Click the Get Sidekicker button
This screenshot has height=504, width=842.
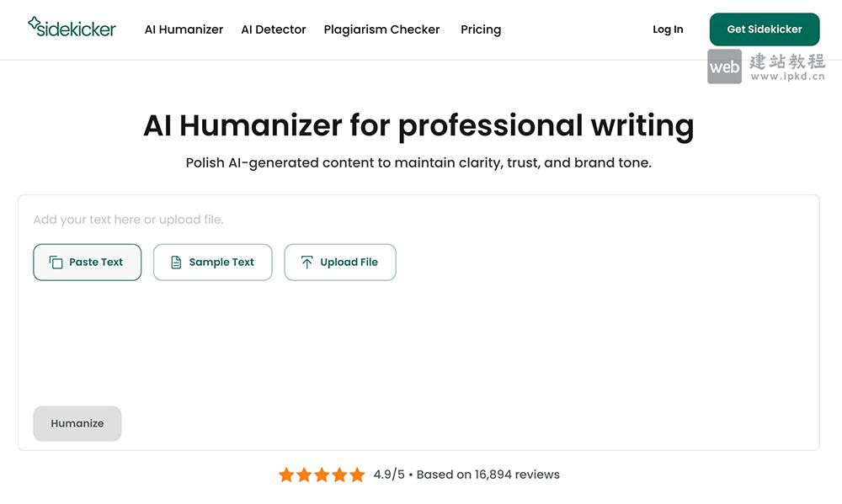click(764, 29)
